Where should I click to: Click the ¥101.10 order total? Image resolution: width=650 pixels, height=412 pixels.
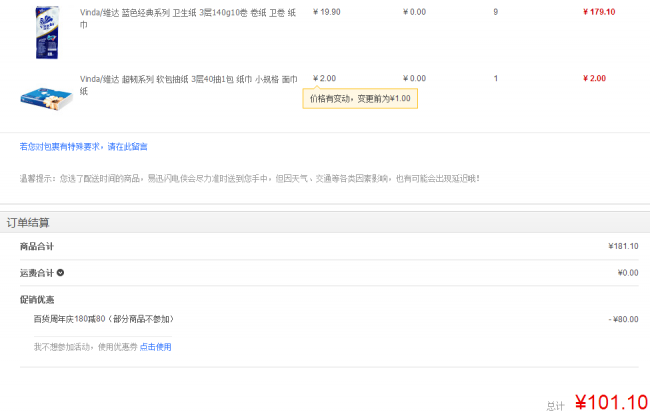[610, 402]
